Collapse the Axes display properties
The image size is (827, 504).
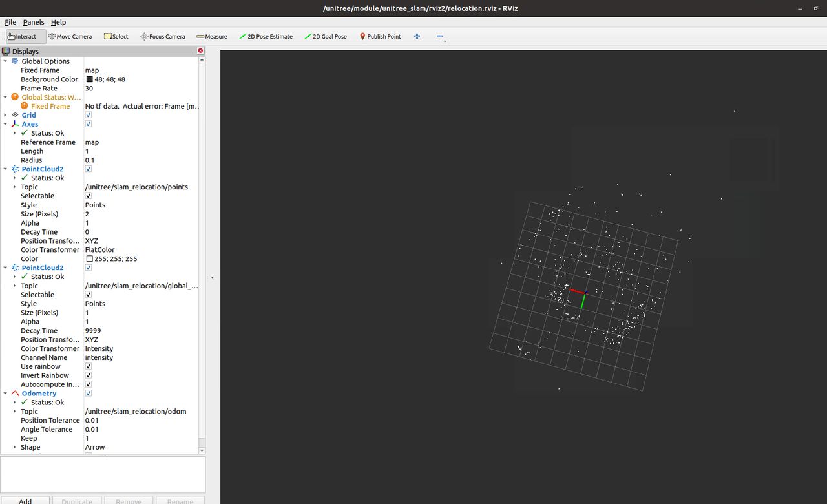pos(5,124)
